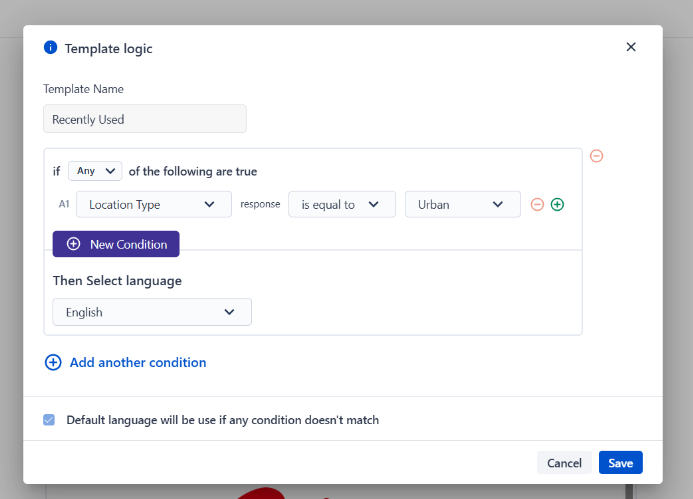Open the English language dropdown
Viewport: 693px width, 499px height.
coord(151,312)
